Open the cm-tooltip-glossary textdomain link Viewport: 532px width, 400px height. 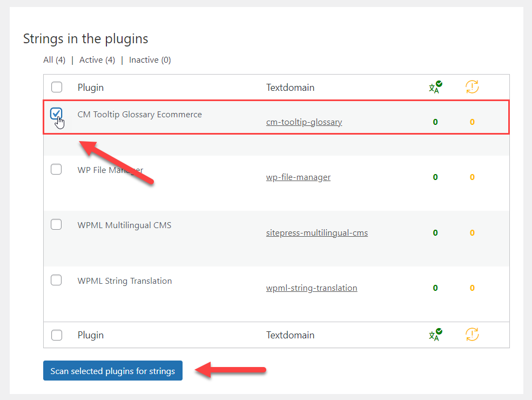[304, 122]
